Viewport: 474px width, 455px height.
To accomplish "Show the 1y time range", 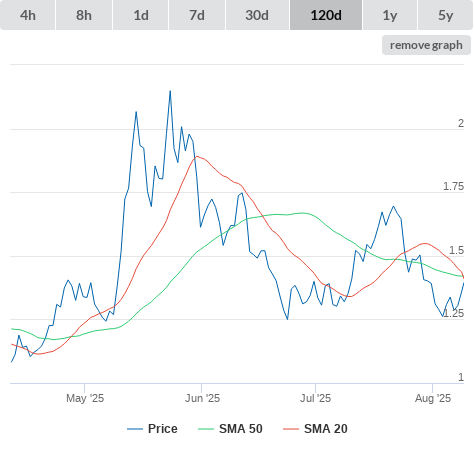I will click(390, 15).
